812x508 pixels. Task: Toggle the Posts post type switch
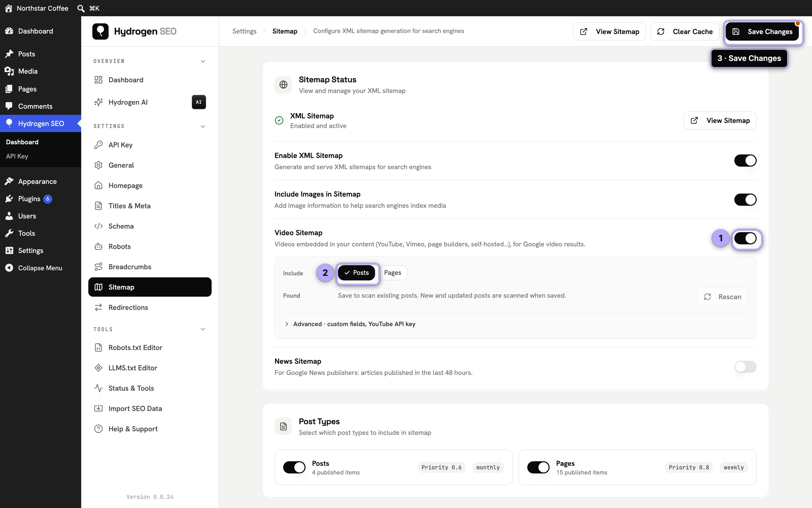pyautogui.click(x=294, y=467)
